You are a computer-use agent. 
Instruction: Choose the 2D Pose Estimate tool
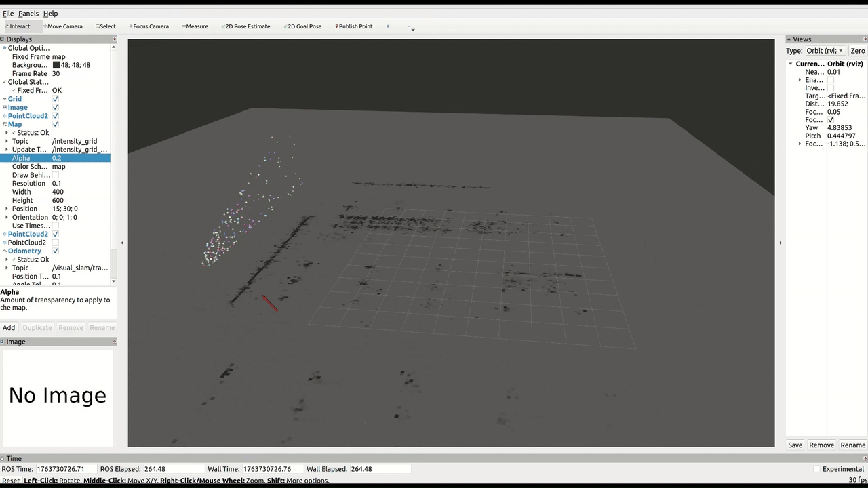tap(246, 26)
